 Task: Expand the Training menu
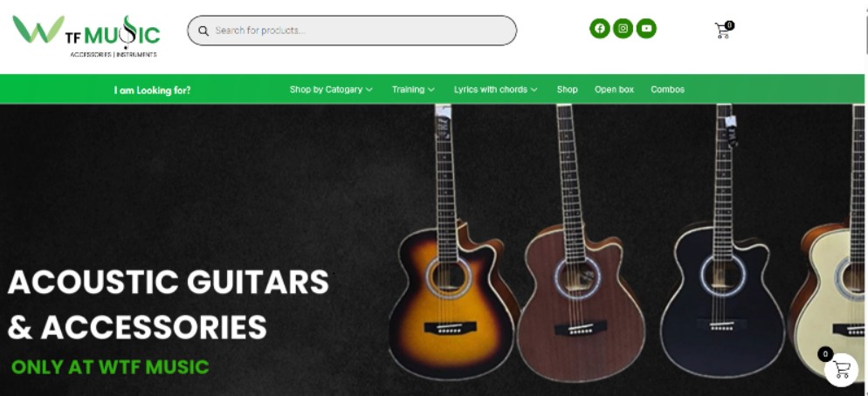(x=413, y=90)
